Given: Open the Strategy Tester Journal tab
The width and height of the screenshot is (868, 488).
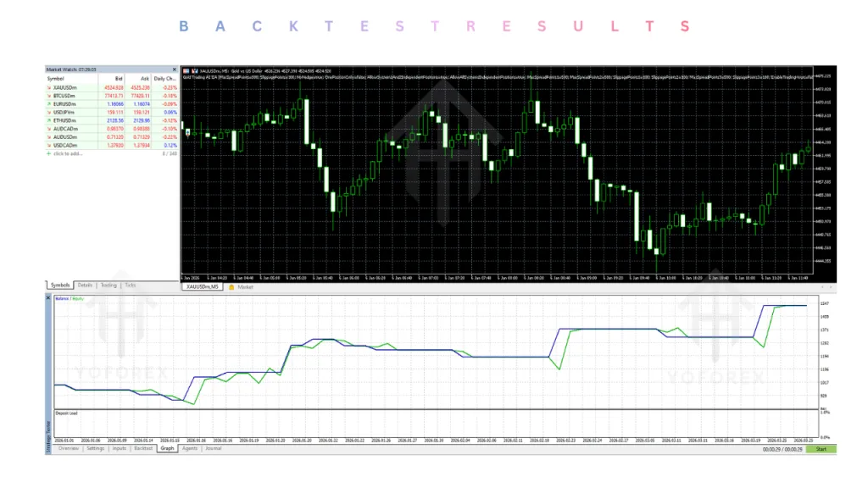Looking at the screenshot, I should [214, 449].
